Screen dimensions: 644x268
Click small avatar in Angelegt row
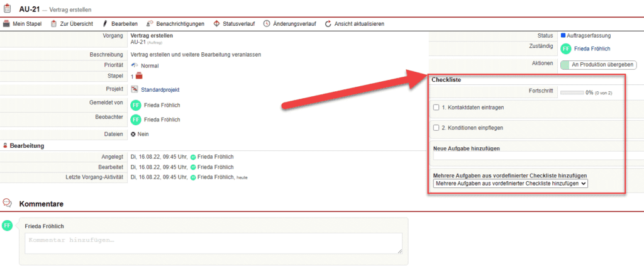point(192,157)
